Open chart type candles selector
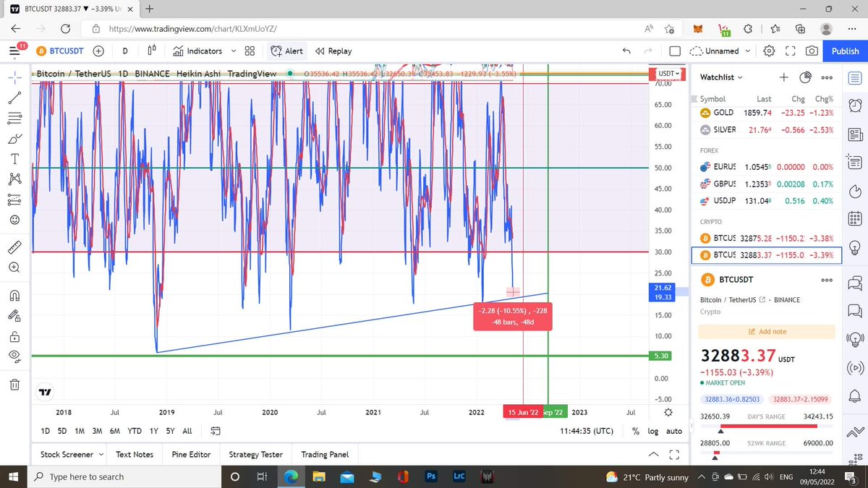 [152, 51]
